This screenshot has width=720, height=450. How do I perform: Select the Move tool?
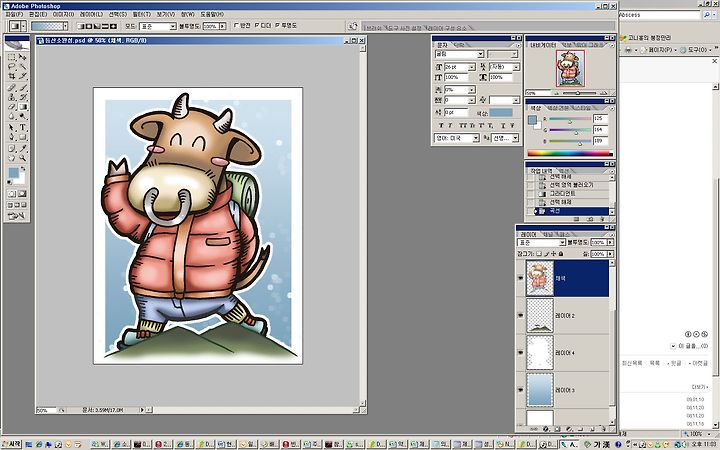22,57
